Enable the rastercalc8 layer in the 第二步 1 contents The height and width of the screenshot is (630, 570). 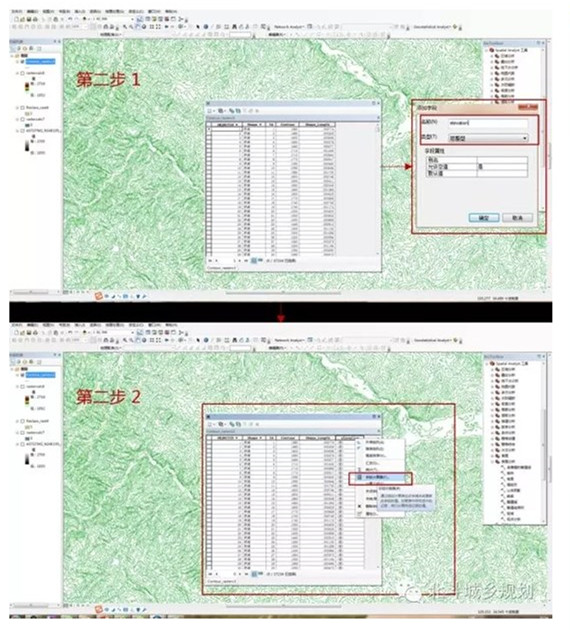pos(22,74)
